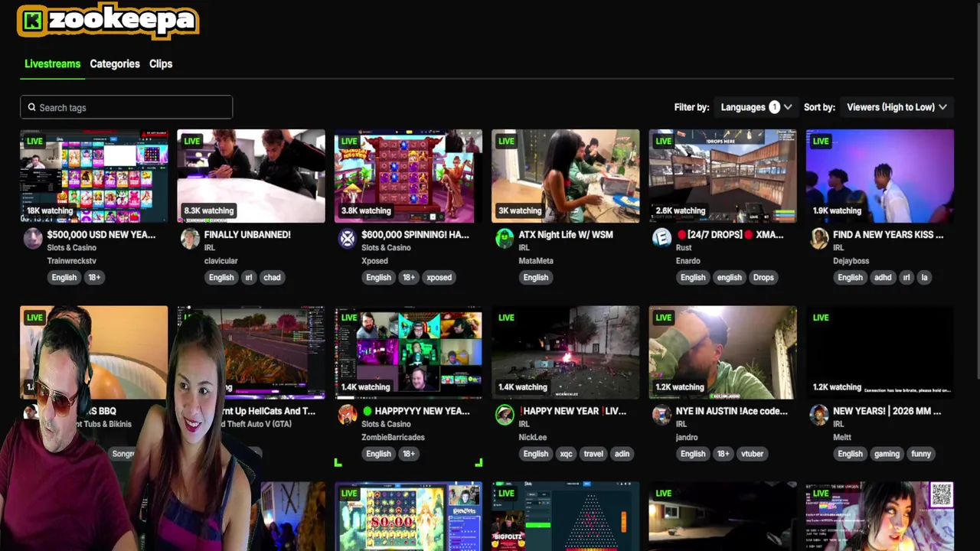Open the !HAPPY NEW YEAR !LIV... thumbnail

[565, 352]
